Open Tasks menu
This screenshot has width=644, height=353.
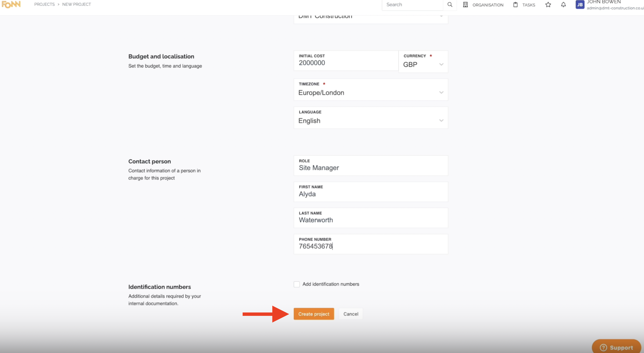point(528,5)
